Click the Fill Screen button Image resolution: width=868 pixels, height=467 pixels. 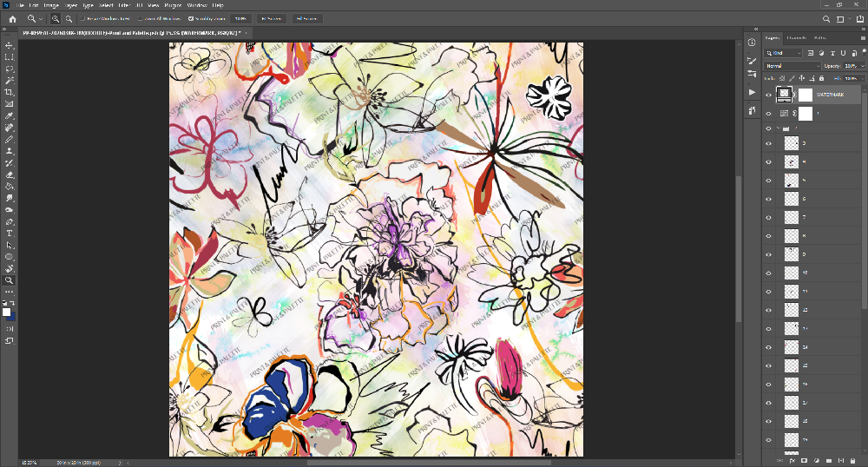[306, 19]
